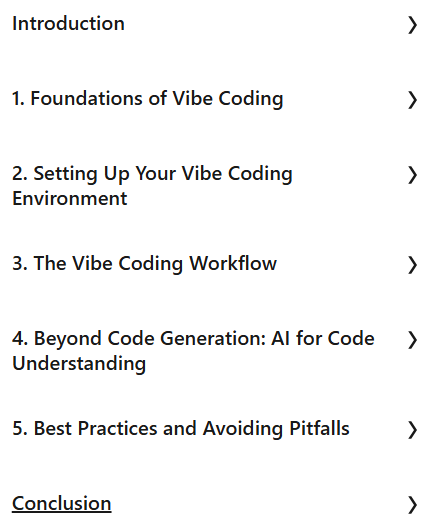Open 1. Foundations of Vibe Coding
Screen dimensions: 433x527
pos(148,99)
